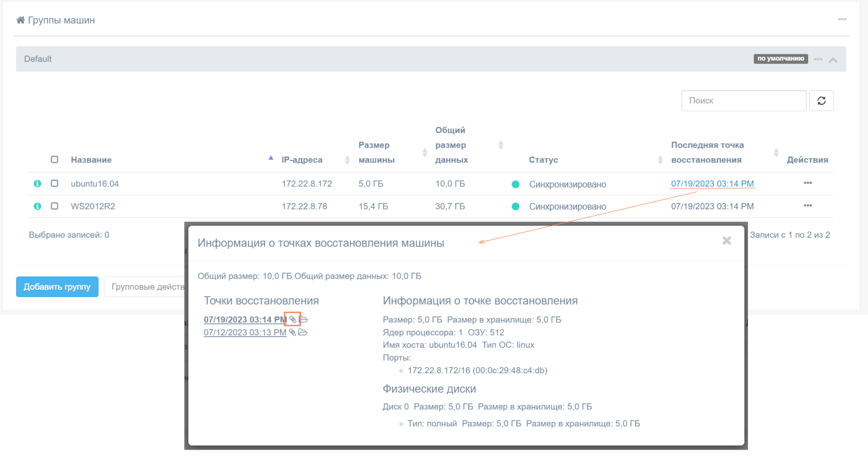Image resolution: width=868 pixels, height=459 pixels.
Task: Click the refresh icon next to the search field
Action: [x=821, y=101]
